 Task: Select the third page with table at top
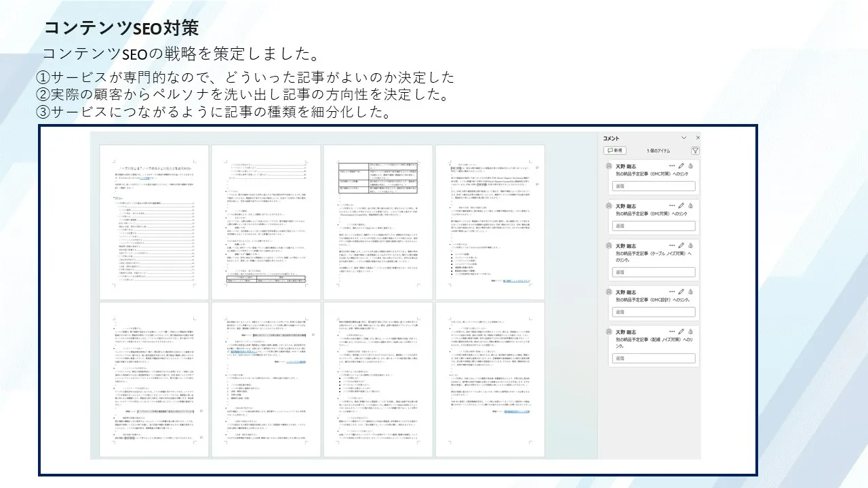coord(378,222)
